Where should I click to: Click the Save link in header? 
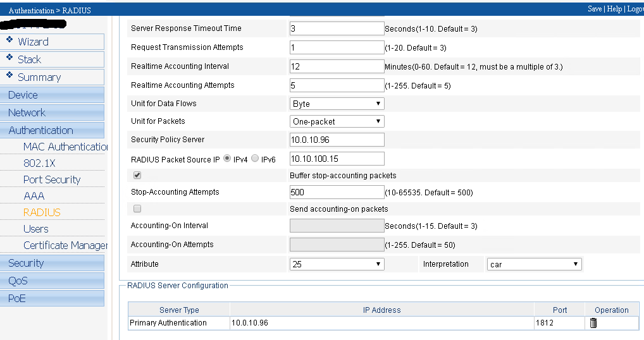point(594,9)
